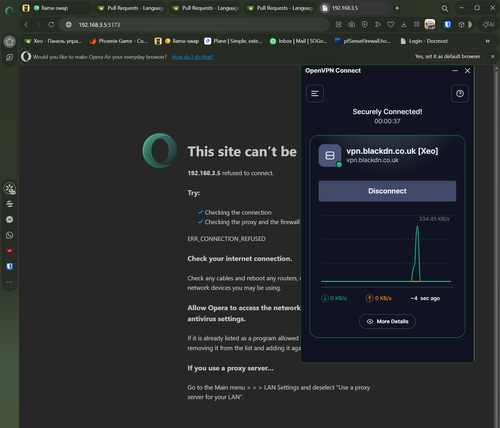Open sidebar three-dots more menu
Image resolution: width=500 pixels, height=428 pixels.
10,282
